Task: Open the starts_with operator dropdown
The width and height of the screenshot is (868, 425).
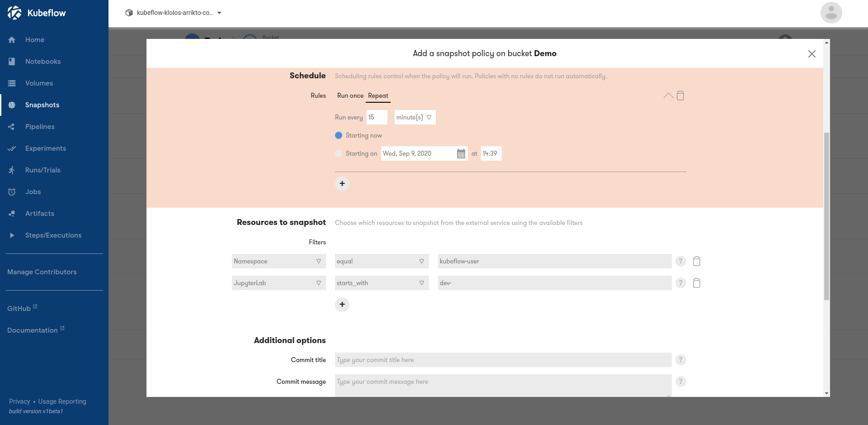Action: (382, 283)
